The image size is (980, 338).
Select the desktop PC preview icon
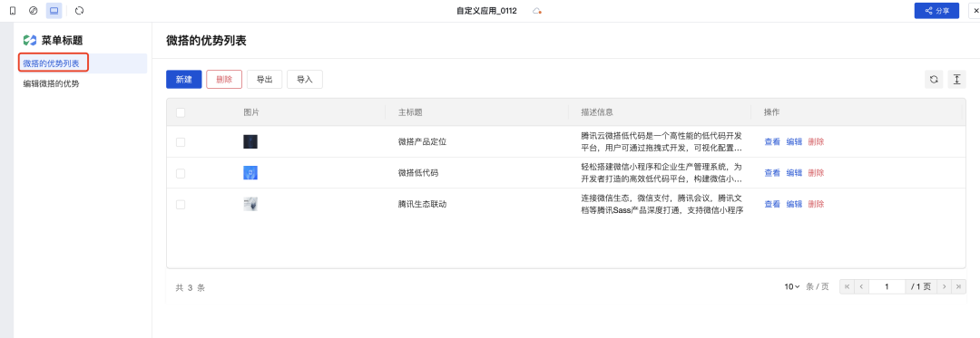[x=54, y=11]
